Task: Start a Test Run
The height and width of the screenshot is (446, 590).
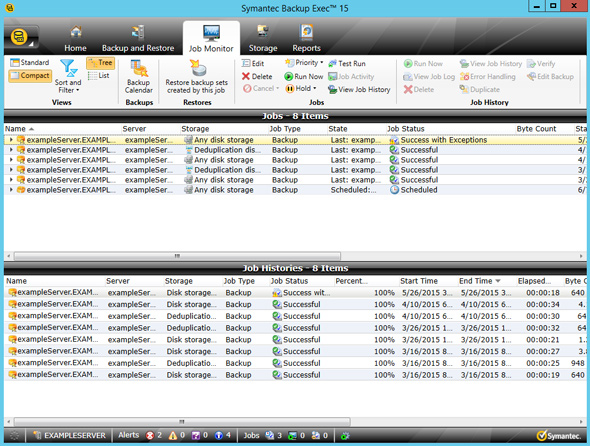Action: point(347,64)
